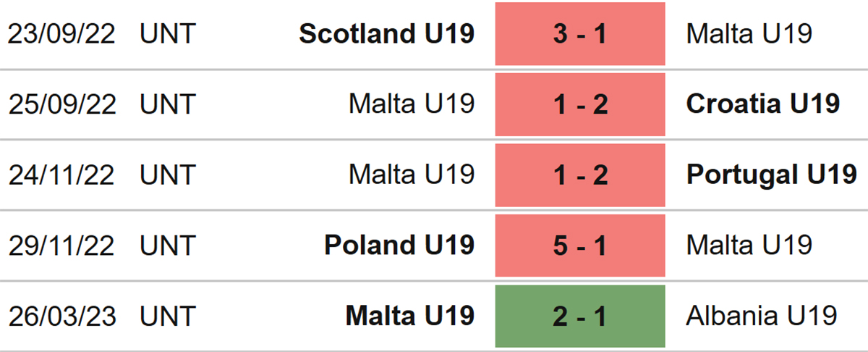Click the 5 - 1 score box

click(x=580, y=246)
